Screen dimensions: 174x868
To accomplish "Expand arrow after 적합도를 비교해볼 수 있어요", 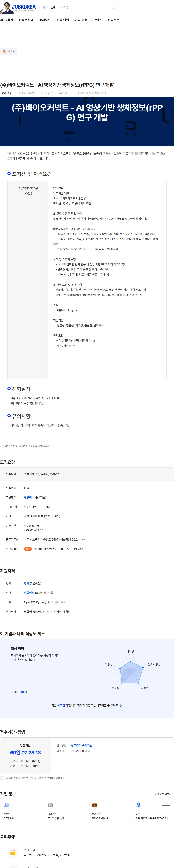I will click(x=121, y=705).
